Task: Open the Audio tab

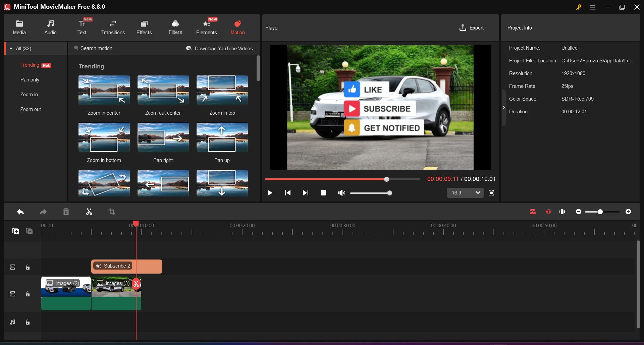Action: (x=50, y=27)
